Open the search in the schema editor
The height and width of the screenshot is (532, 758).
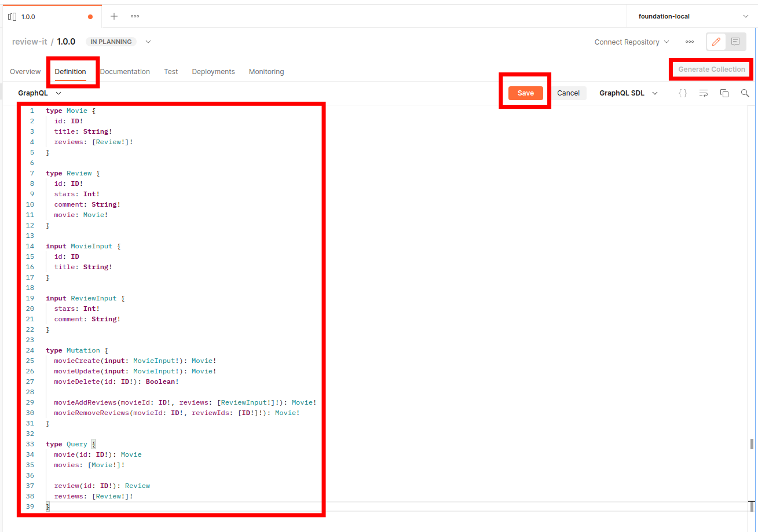[x=745, y=93]
